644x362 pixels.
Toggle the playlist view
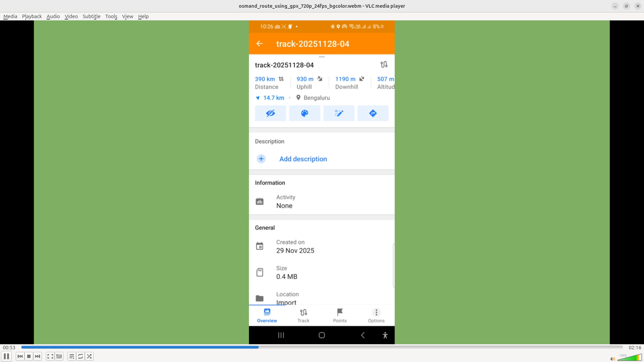(72, 356)
